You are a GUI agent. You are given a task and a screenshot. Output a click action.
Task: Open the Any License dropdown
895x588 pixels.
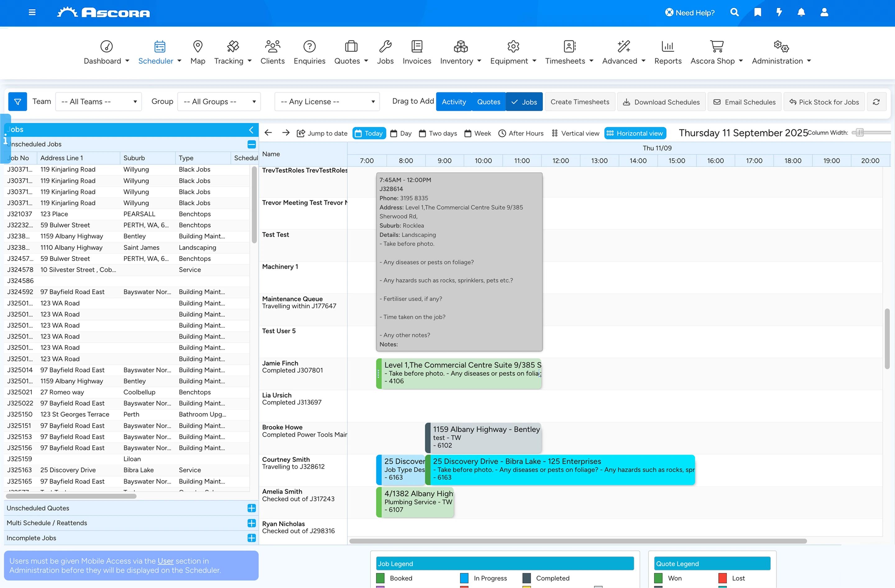327,102
